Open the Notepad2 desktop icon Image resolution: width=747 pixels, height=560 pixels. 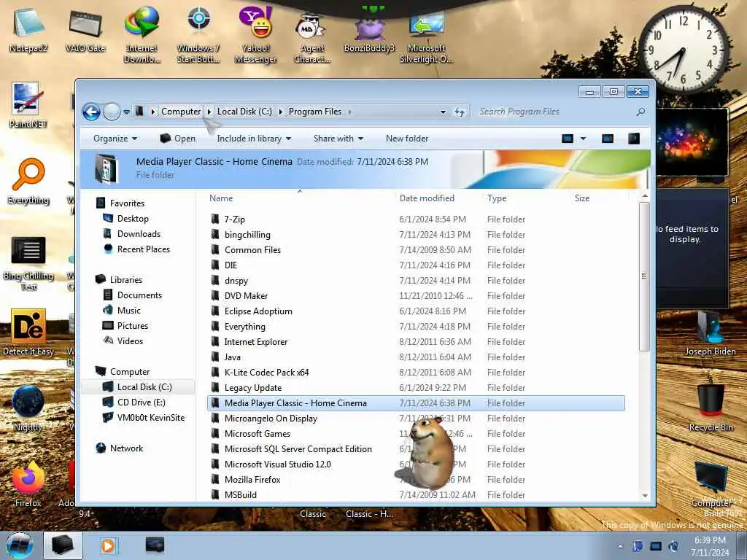(x=28, y=29)
